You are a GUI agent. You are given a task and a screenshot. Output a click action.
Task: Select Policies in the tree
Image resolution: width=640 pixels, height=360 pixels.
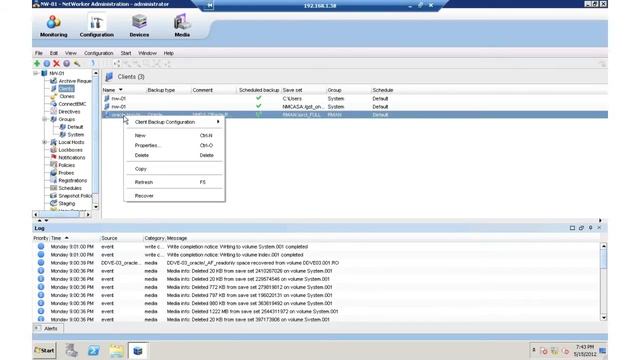(x=67, y=165)
